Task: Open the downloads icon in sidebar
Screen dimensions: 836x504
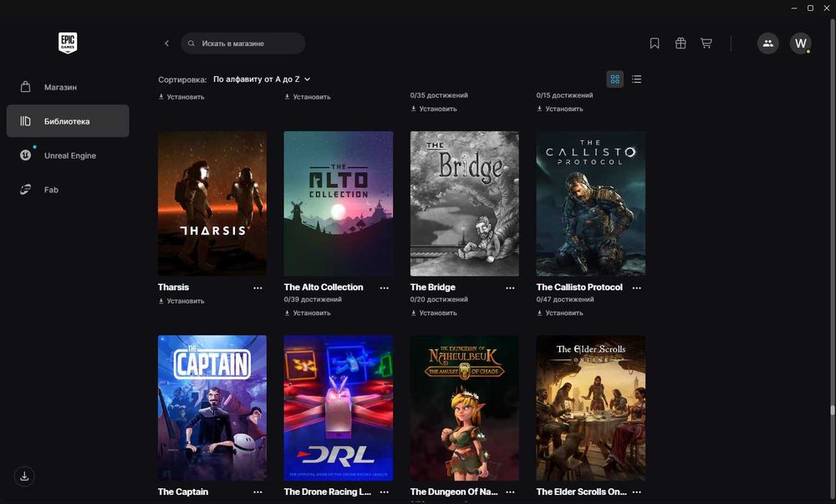Action: [x=24, y=476]
